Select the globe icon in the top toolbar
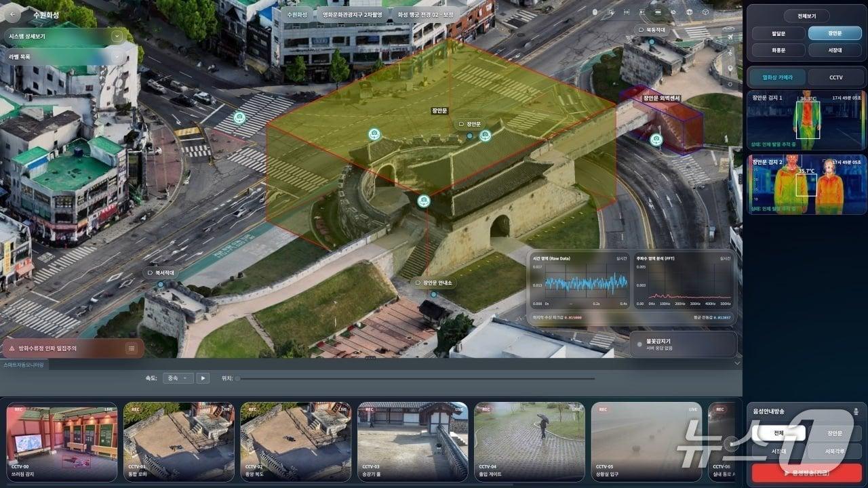This screenshot has height=488, width=868. pyautogui.click(x=690, y=12)
